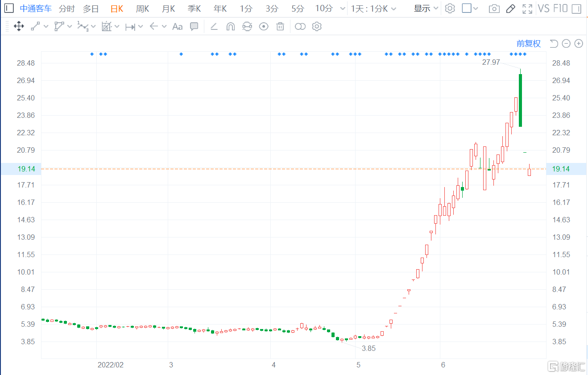Zoom out chart with minus circle
The height and width of the screenshot is (375, 588).
(x=566, y=43)
